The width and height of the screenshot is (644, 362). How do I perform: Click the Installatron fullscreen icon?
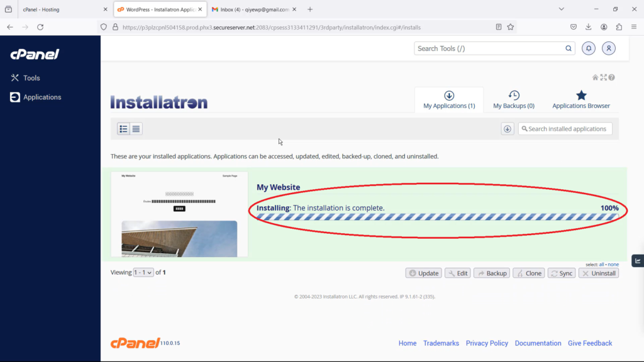[x=603, y=77]
